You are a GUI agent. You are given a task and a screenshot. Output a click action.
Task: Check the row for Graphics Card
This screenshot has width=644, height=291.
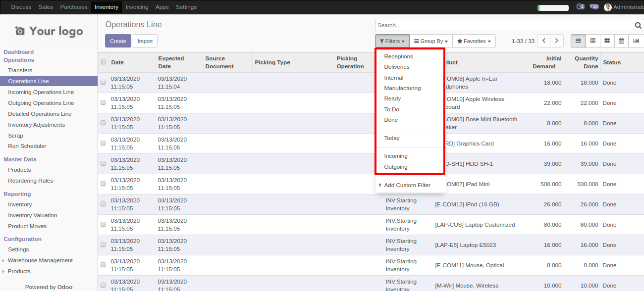[x=103, y=144]
